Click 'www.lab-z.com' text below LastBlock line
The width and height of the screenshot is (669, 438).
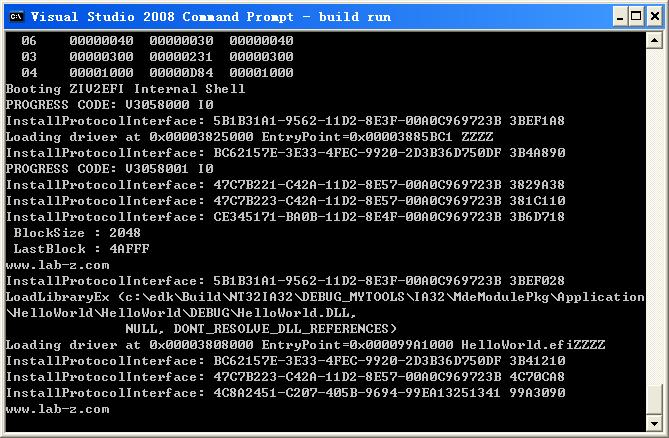click(x=58, y=265)
